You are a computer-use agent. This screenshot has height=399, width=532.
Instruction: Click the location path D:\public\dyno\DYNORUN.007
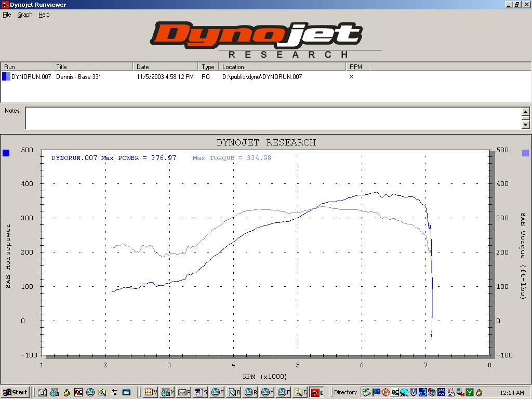click(x=262, y=77)
